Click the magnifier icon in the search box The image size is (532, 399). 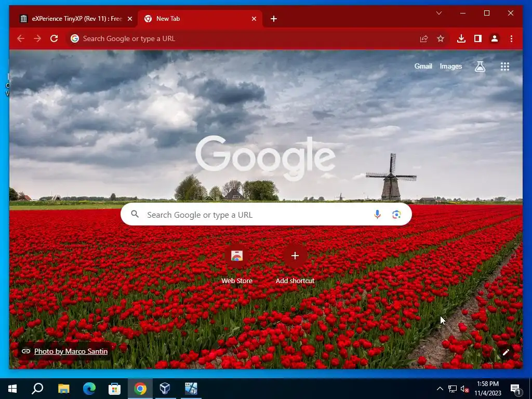(135, 214)
